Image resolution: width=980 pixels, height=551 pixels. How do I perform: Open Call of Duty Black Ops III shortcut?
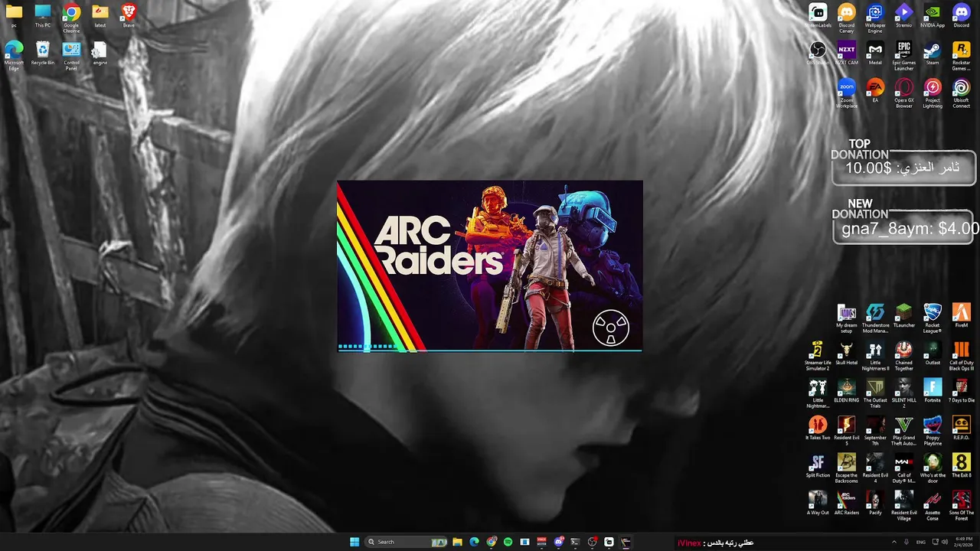(961, 355)
